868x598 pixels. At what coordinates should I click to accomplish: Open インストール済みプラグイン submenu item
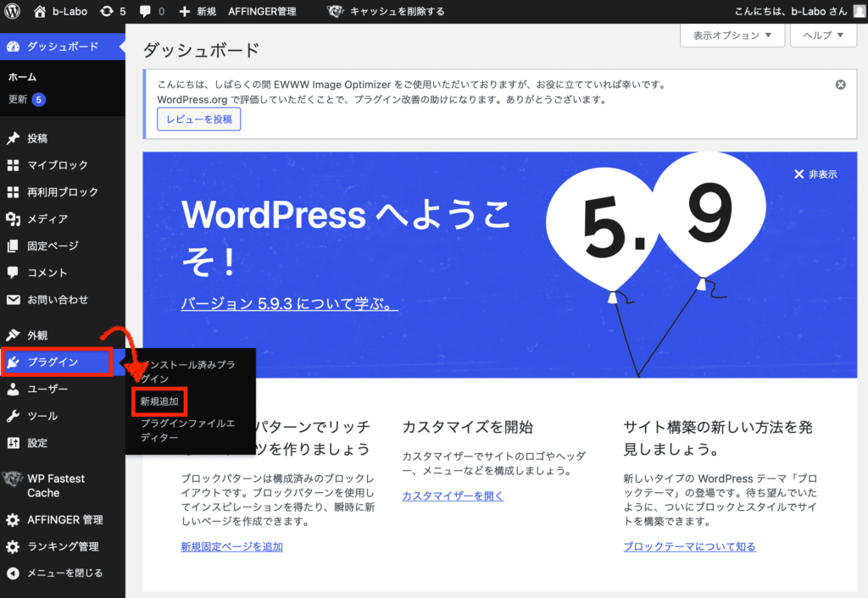coord(189,372)
